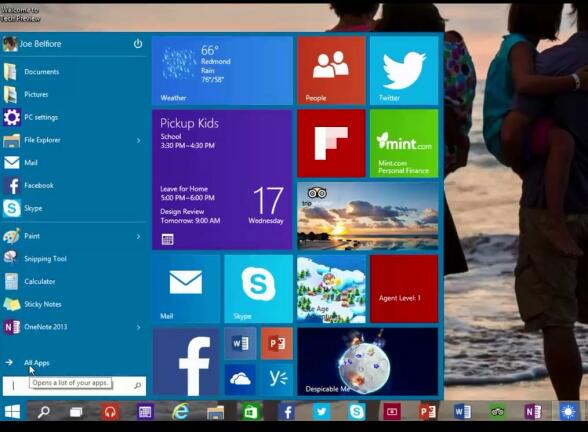588x432 pixels.
Task: Open TripAdvisor from the taskbar
Action: click(x=497, y=412)
